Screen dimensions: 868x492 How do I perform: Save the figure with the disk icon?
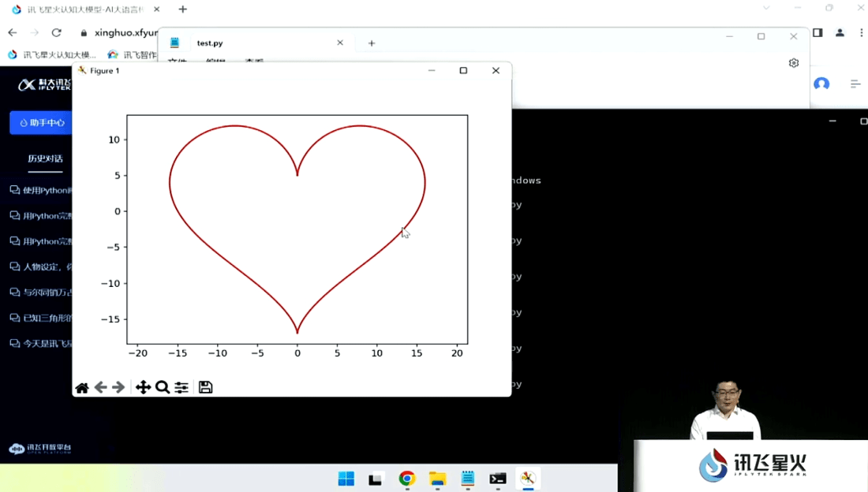click(205, 387)
